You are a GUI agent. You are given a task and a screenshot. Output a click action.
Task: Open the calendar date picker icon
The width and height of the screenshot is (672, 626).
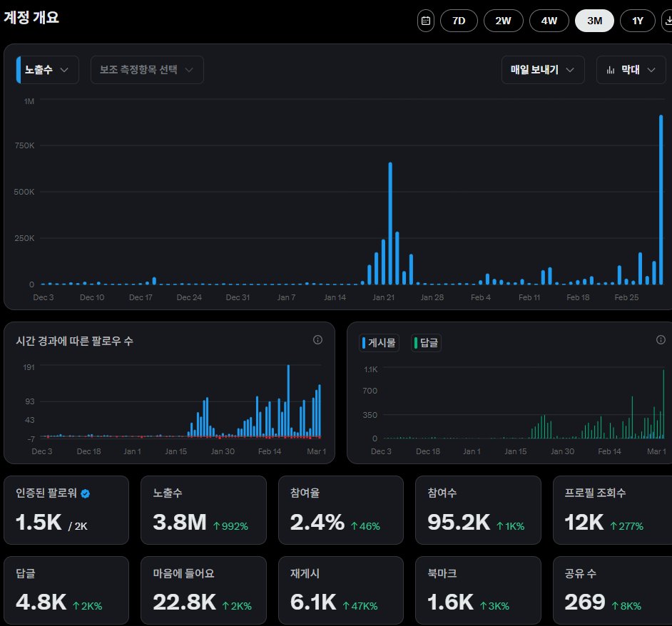pyautogui.click(x=425, y=21)
